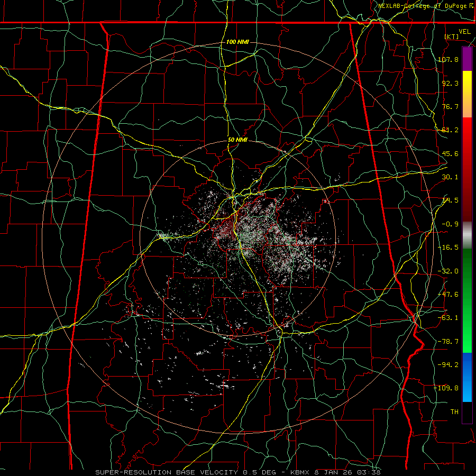Image resolution: width=476 pixels, height=476 pixels.
Task: Select the 76.7 value on velocity scale
Action: pos(450,106)
